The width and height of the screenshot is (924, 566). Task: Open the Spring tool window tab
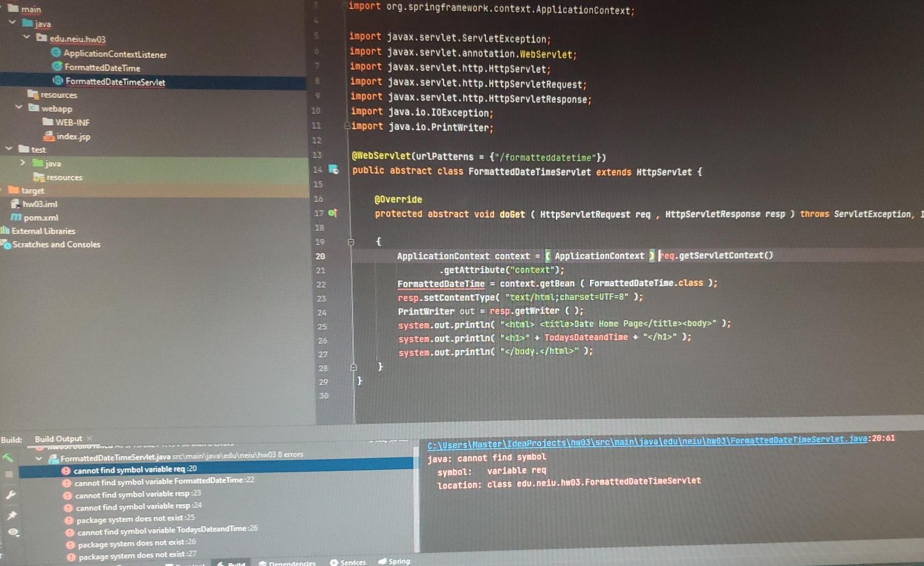394,561
